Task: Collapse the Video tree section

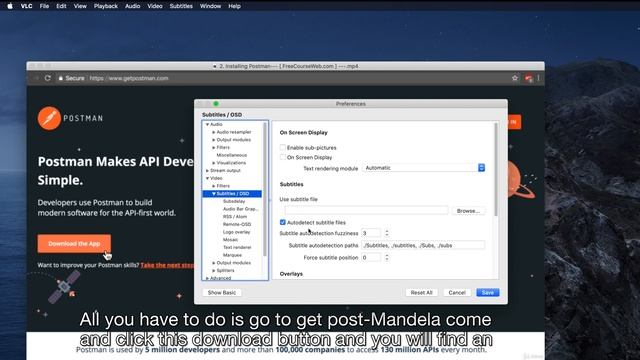Action: tap(207, 178)
